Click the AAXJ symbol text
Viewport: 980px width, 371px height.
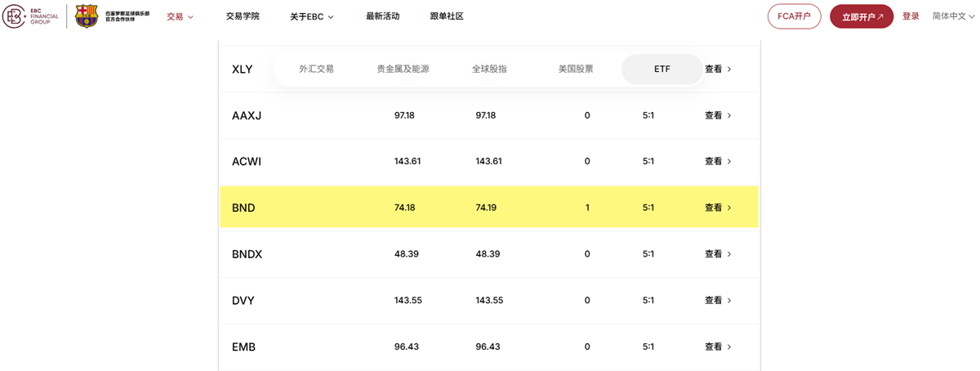(247, 115)
